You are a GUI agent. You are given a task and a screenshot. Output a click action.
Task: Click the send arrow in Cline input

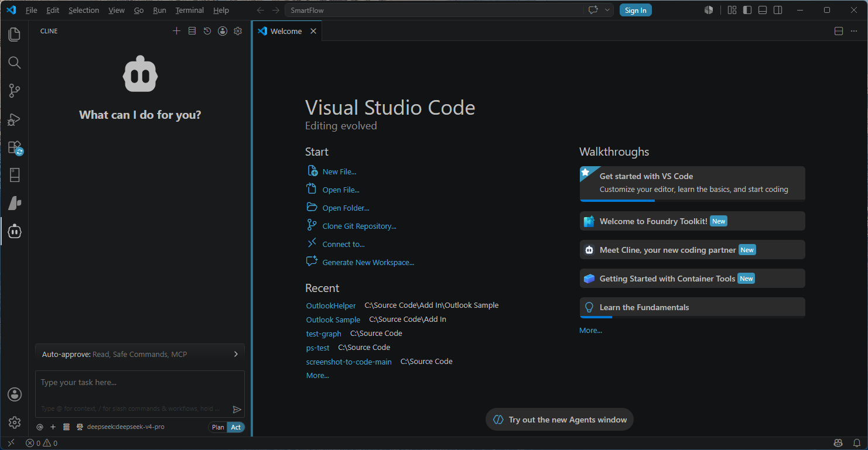point(237,410)
